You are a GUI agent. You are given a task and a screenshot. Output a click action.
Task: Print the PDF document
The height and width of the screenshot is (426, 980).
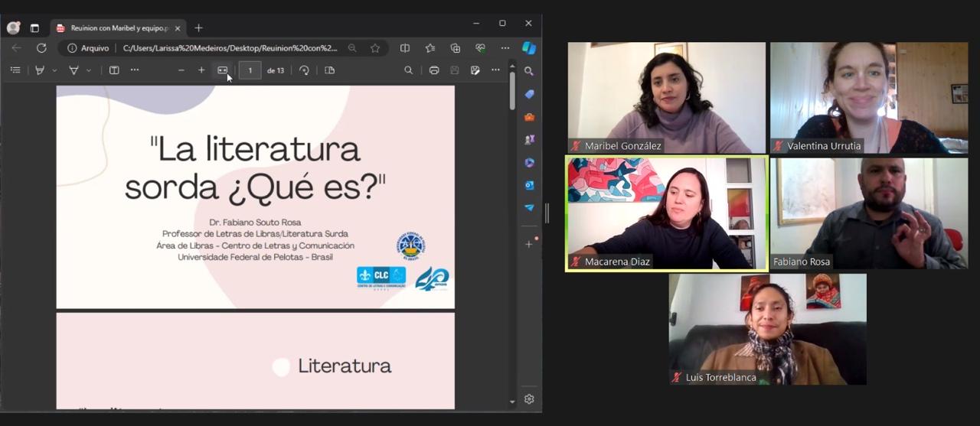coord(434,70)
